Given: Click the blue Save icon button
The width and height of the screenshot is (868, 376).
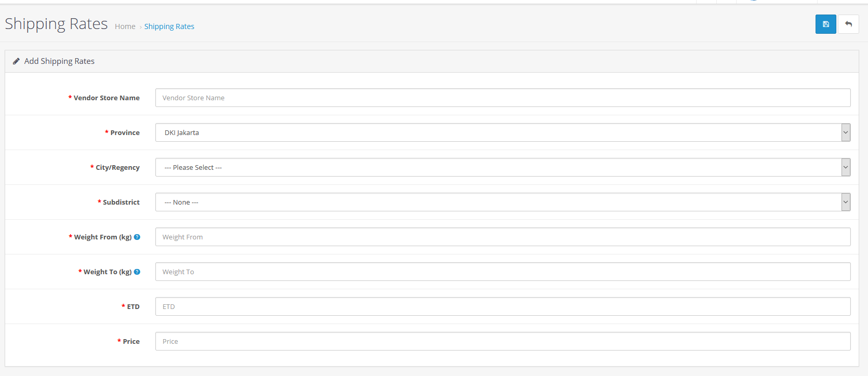Looking at the screenshot, I should [x=825, y=24].
